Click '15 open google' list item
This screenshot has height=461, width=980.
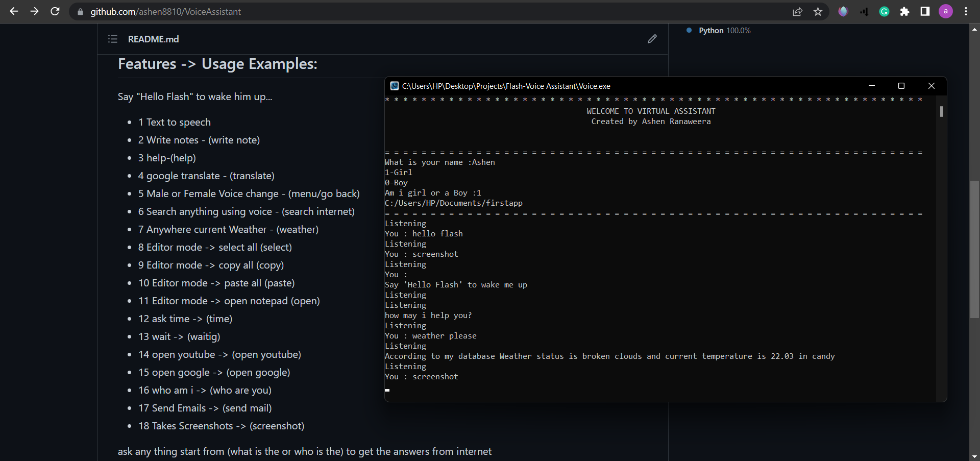[214, 372]
